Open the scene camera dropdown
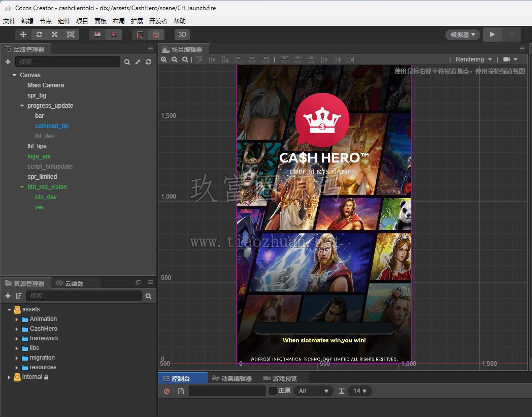Screen dimensions: 532x417 pos(510,59)
